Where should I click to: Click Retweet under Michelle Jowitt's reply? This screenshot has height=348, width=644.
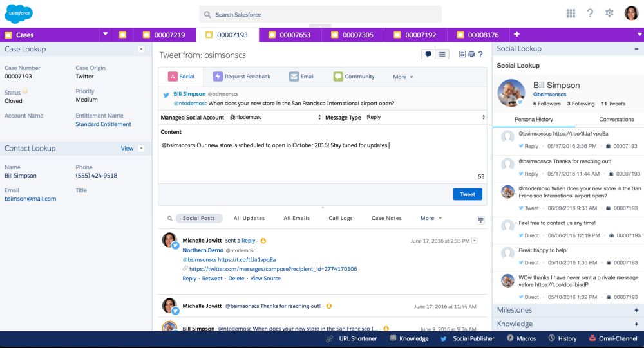[212, 279]
